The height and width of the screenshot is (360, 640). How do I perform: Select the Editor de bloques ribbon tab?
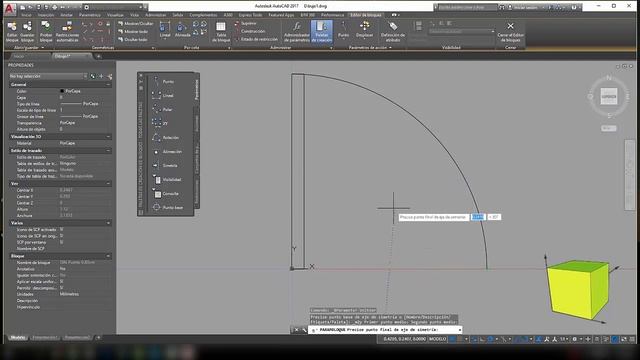tap(366, 15)
